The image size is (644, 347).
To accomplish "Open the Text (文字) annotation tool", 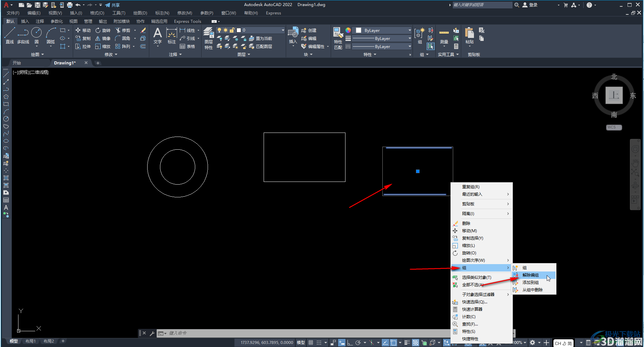I will [x=158, y=36].
